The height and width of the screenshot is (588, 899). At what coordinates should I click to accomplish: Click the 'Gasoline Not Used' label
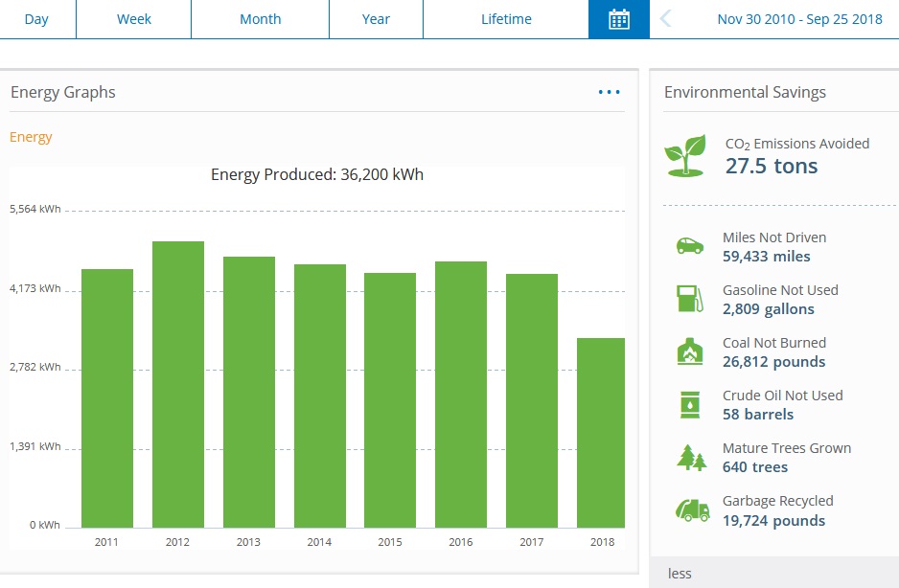[x=780, y=290]
